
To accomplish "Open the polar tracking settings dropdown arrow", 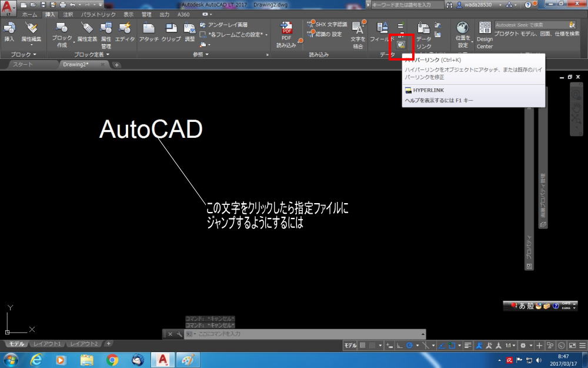I will 417,346.
